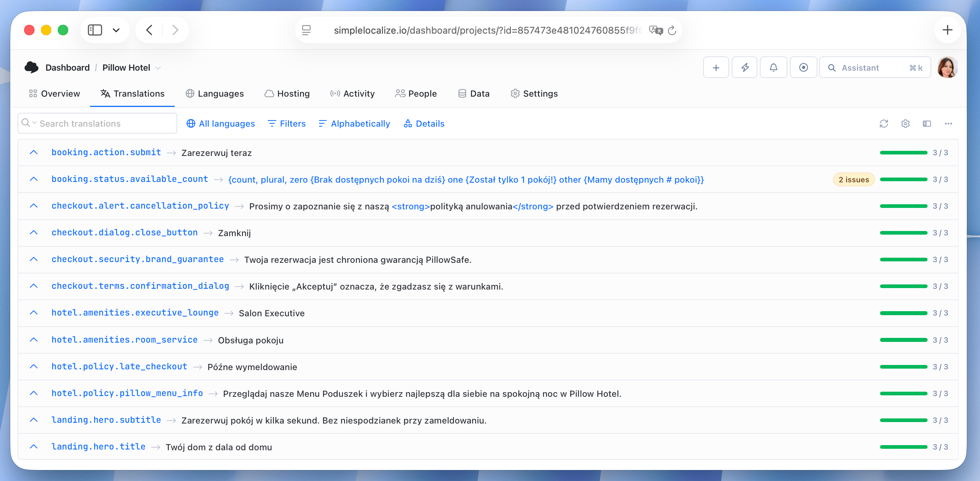980x481 pixels.
Task: Focus the Search translations field
Action: pyautogui.click(x=97, y=123)
